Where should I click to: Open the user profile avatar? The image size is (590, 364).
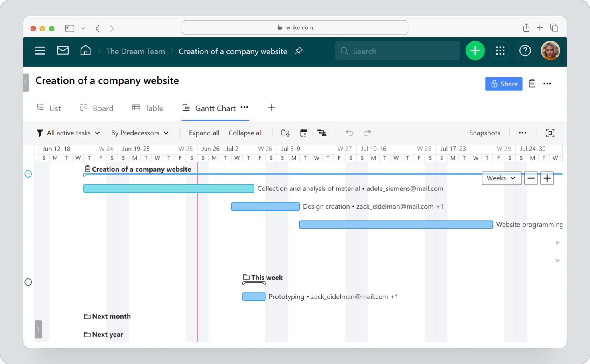(551, 51)
